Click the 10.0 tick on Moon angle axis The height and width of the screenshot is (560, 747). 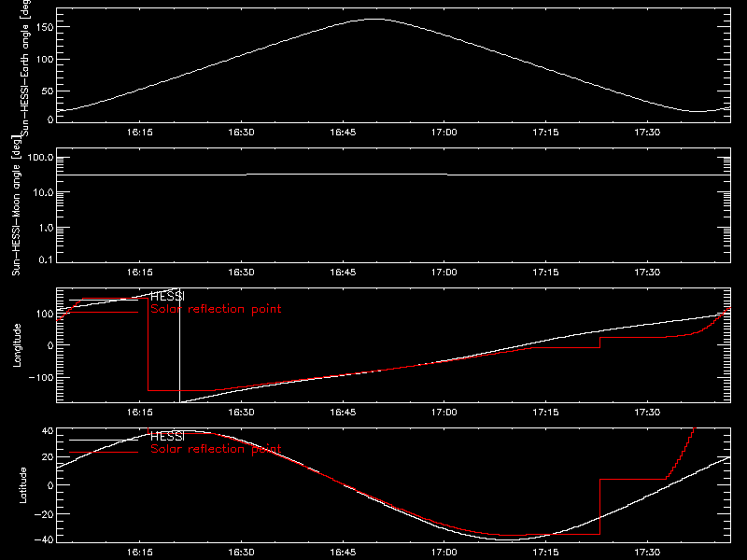coord(43,192)
